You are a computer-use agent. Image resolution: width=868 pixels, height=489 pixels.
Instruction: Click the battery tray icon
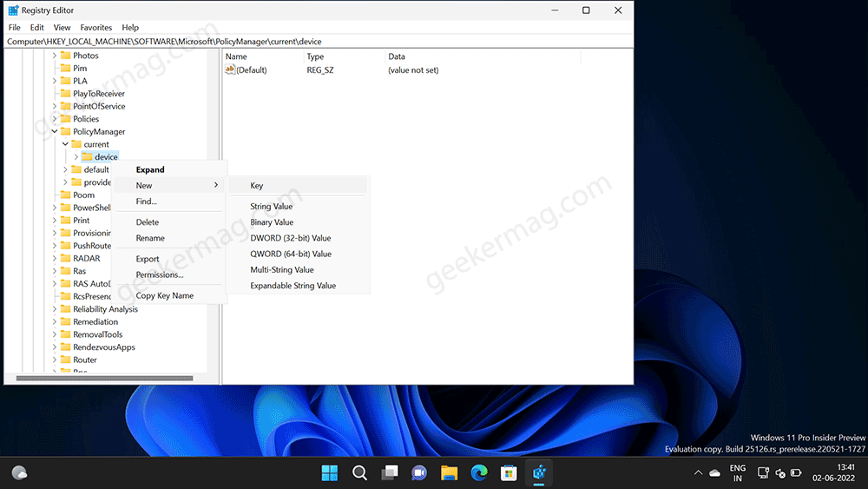click(x=796, y=473)
